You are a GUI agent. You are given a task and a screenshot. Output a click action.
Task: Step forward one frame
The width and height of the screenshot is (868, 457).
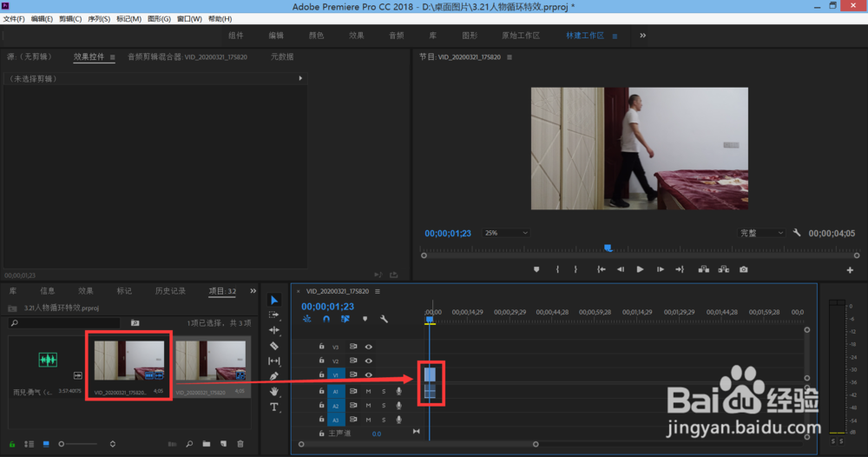click(661, 269)
